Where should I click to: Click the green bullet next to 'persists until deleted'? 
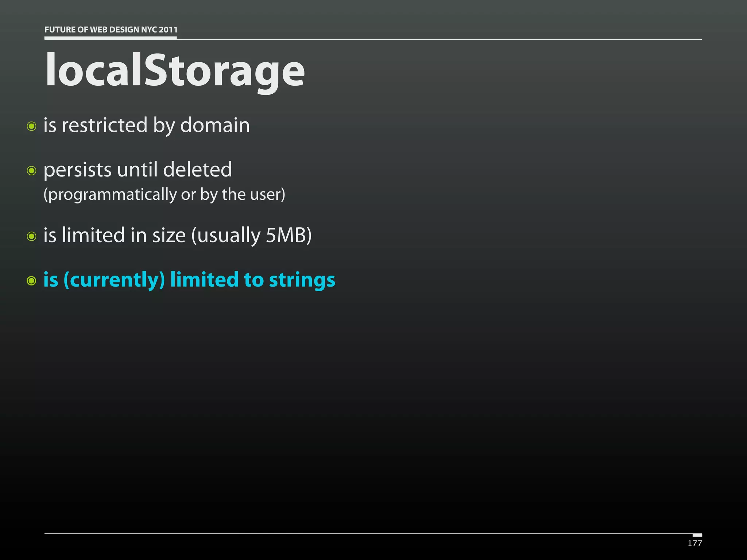(x=32, y=171)
